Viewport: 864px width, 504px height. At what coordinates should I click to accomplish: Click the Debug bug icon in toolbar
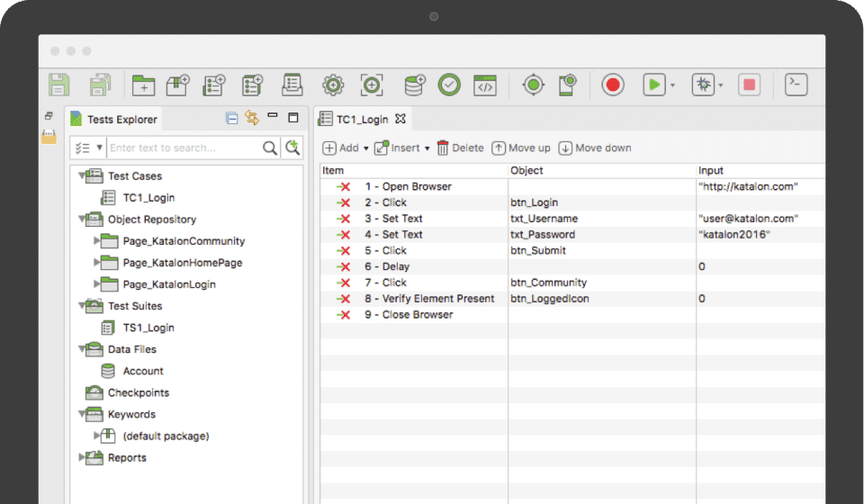point(702,85)
